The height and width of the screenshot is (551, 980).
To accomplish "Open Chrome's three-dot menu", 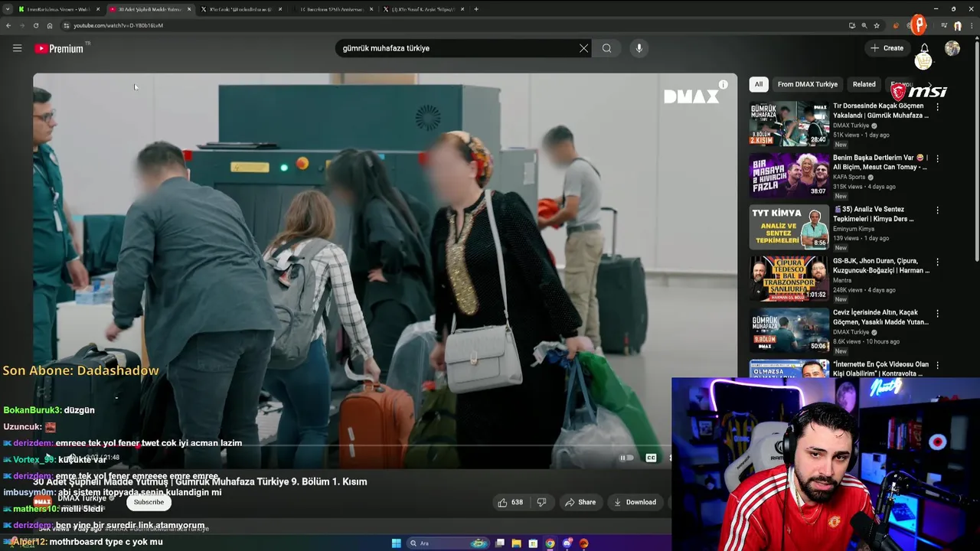I will [x=971, y=25].
